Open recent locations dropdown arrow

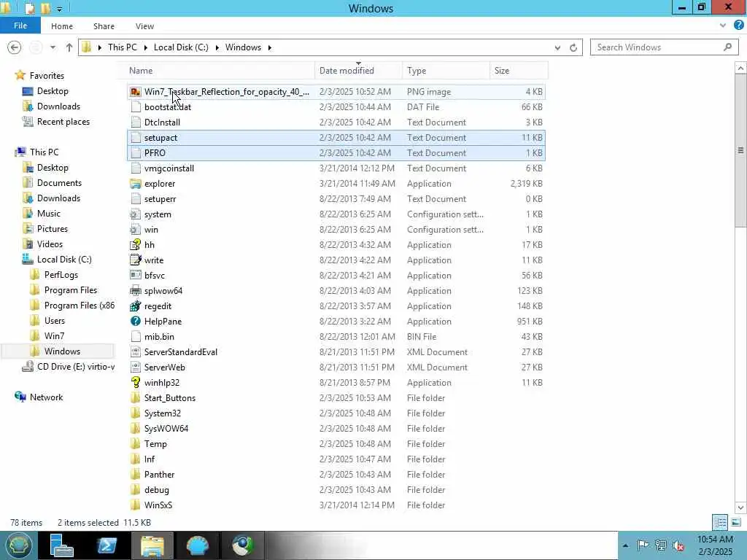[x=53, y=47]
